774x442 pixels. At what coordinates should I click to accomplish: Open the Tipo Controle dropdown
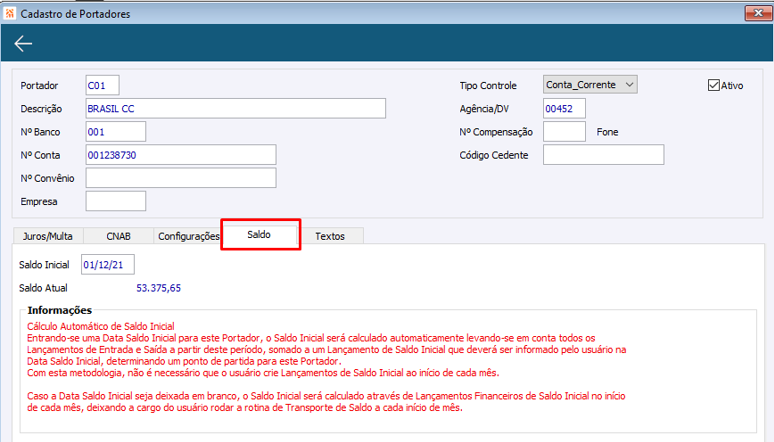coord(590,84)
